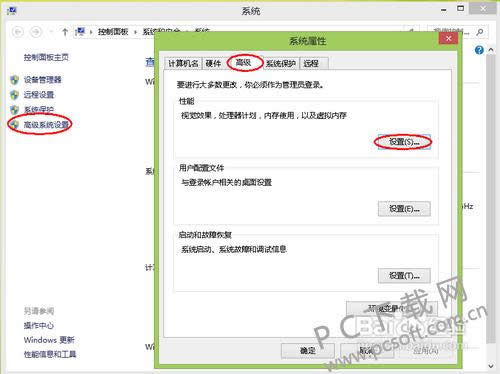Select the 高级 tab

(244, 62)
